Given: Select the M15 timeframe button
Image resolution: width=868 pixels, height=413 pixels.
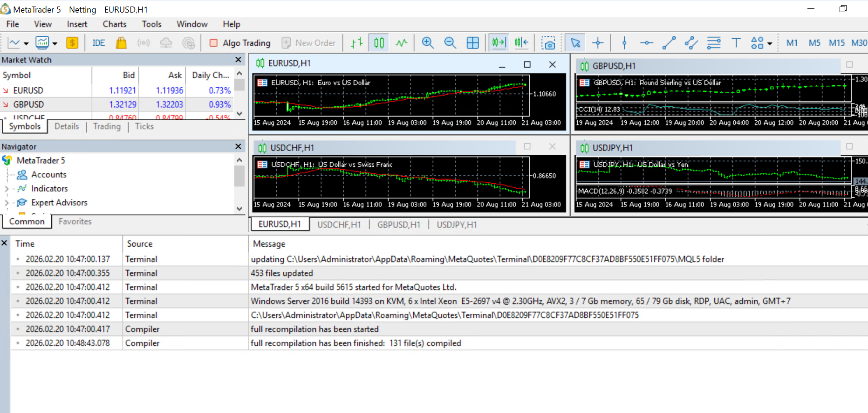Looking at the screenshot, I should click(836, 43).
